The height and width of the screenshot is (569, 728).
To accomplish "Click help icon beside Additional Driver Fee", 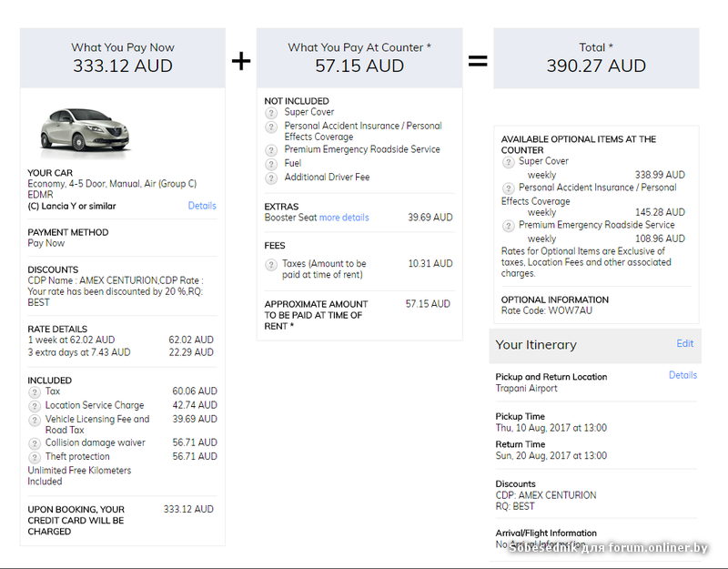I will (x=271, y=178).
